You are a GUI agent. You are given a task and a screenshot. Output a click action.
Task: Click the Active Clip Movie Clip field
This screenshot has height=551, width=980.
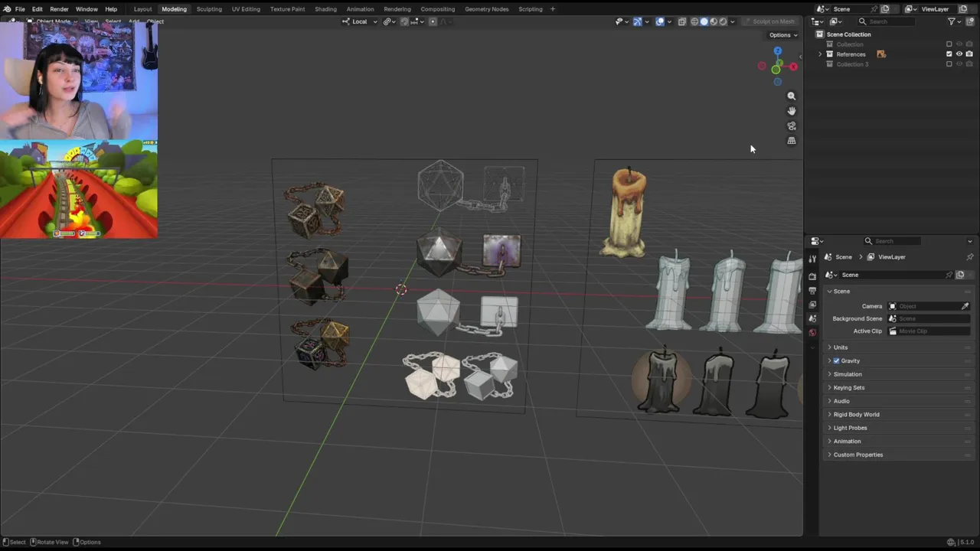click(929, 331)
